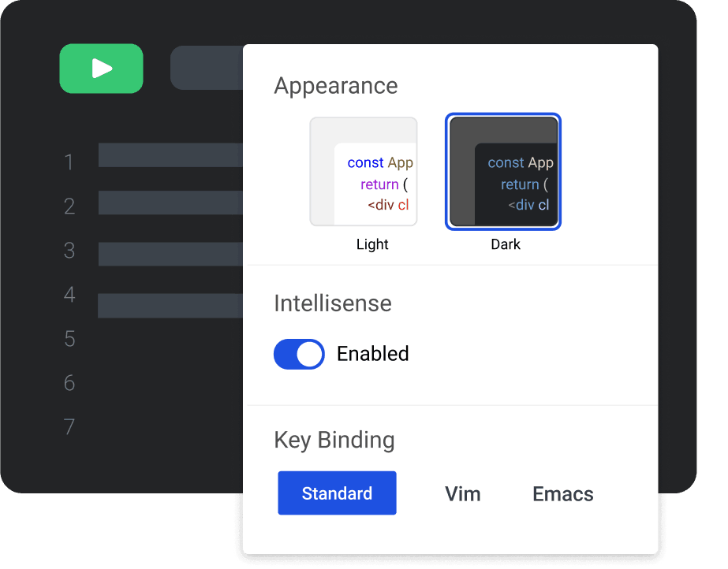Select line number 4 in the gutter
The width and height of the screenshot is (728, 569).
tap(69, 296)
